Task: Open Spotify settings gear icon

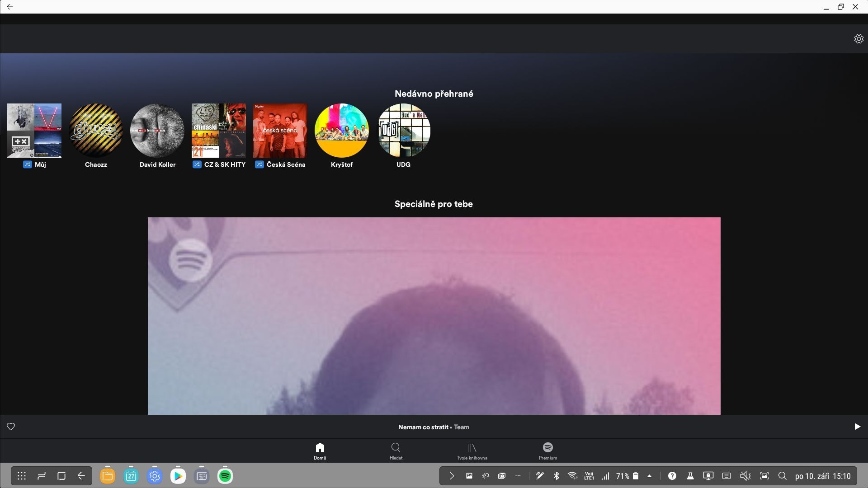Action: 859,39
